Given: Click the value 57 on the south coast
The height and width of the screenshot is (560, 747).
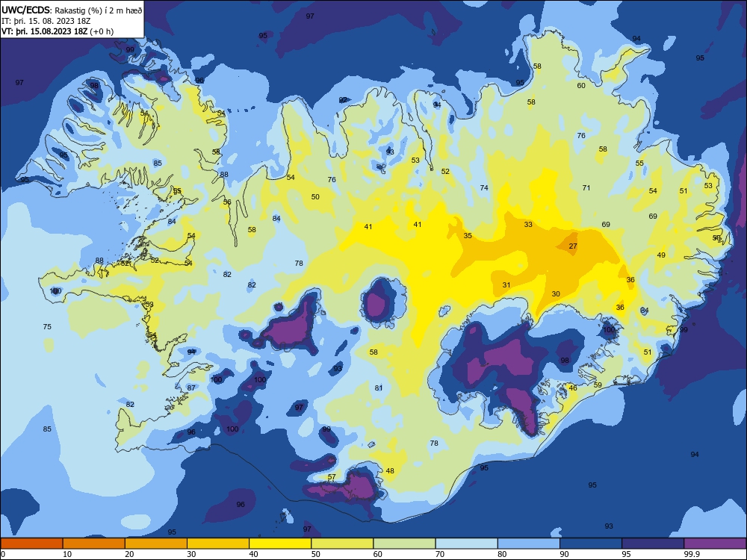Looking at the screenshot, I should [332, 476].
